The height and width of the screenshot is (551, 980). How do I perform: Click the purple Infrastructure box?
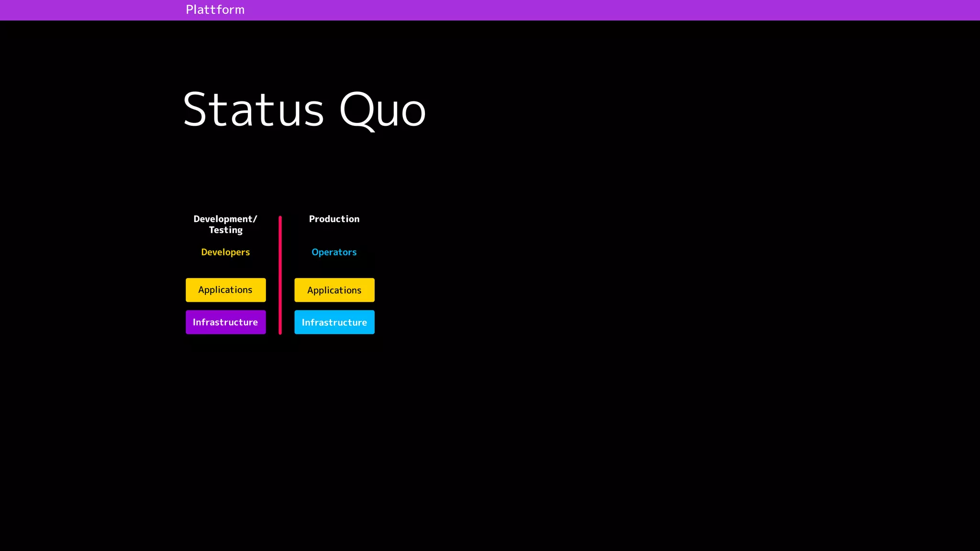coord(225,322)
